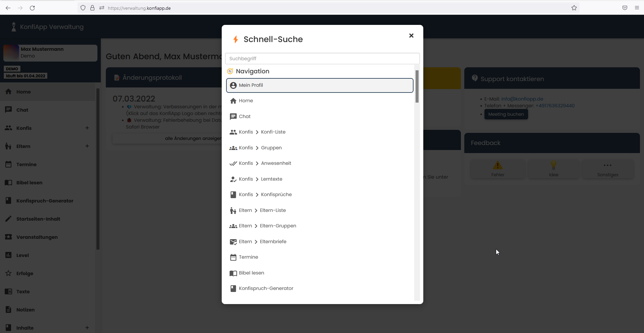Viewport: 644px width, 333px height.
Task: Close the Schnell-Suche dialog
Action: (x=411, y=36)
